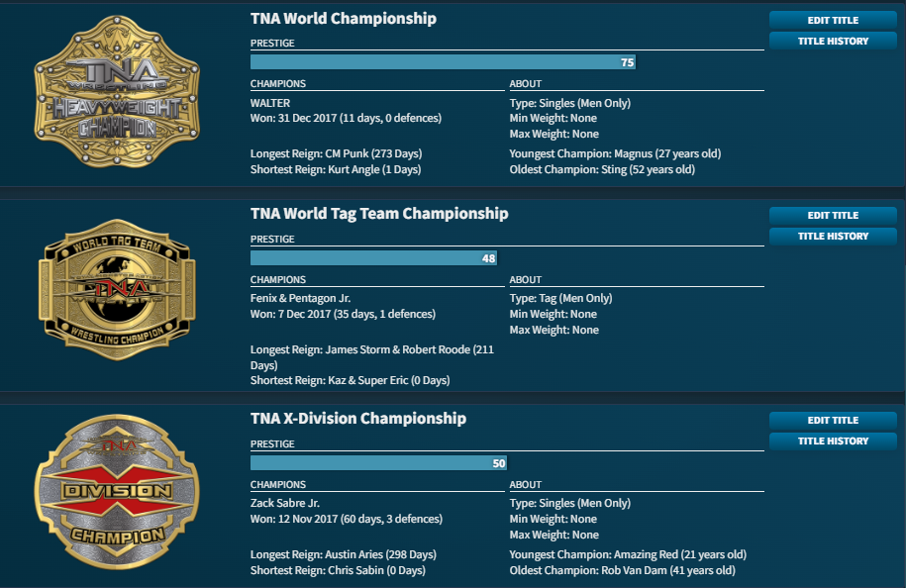Image resolution: width=906 pixels, height=588 pixels.
Task: Click champion name WALTER
Action: click(x=270, y=103)
